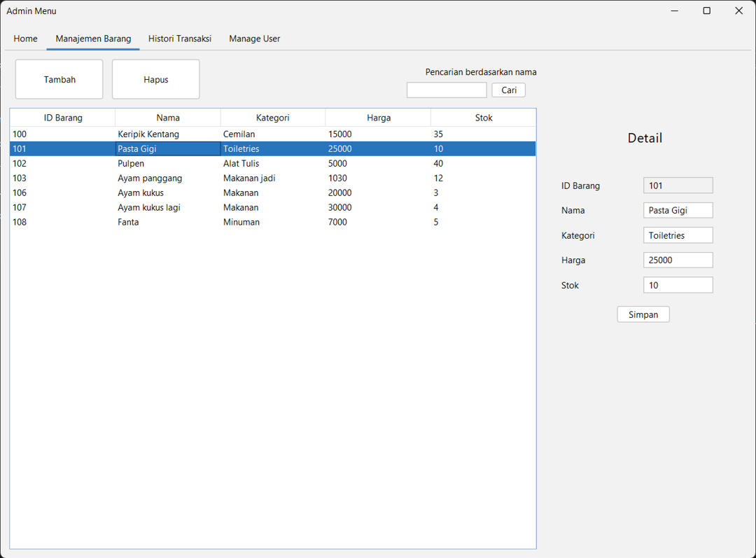The height and width of the screenshot is (558, 756).
Task: Open the Home tab
Action: 25,39
